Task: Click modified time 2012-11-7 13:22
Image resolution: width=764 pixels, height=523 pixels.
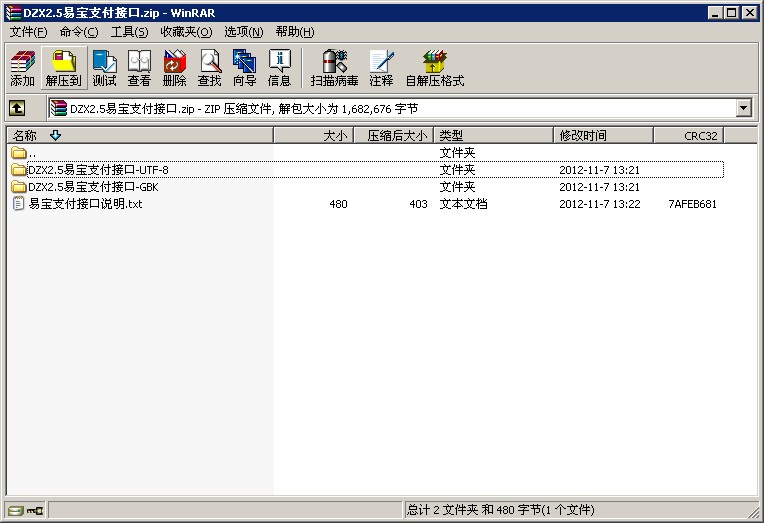Action: 600,204
